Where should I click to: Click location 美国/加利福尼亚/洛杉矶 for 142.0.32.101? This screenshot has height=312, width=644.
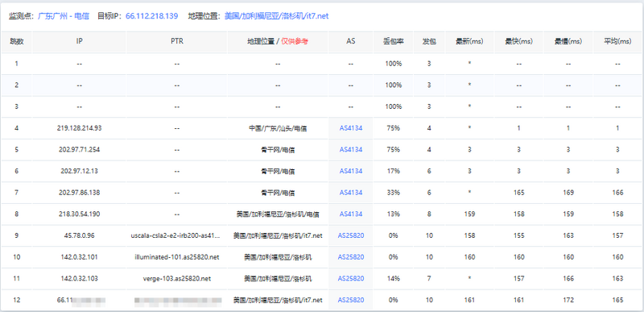tap(278, 257)
